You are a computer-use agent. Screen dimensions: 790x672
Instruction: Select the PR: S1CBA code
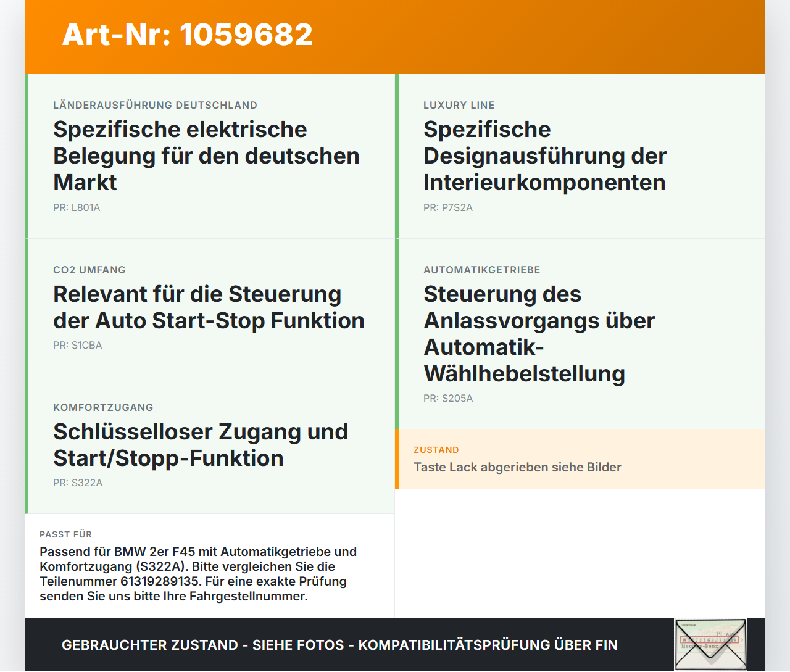[78, 346]
